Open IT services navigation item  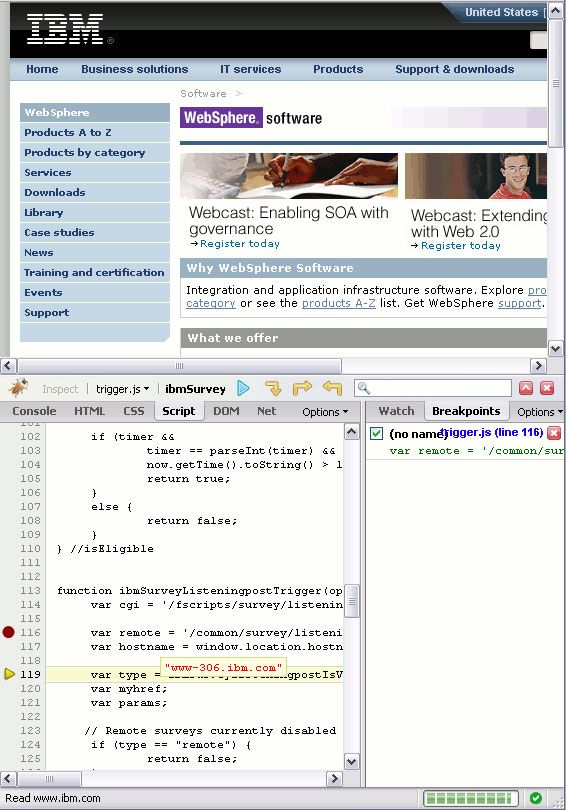click(250, 69)
